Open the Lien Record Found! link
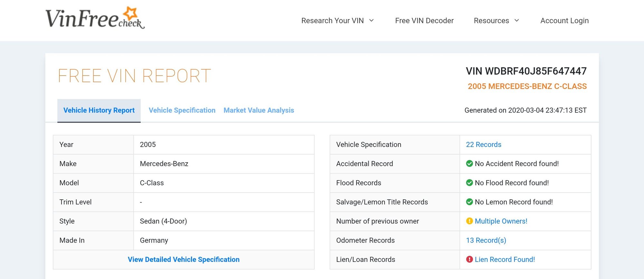This screenshot has width=644, height=279. click(x=505, y=260)
